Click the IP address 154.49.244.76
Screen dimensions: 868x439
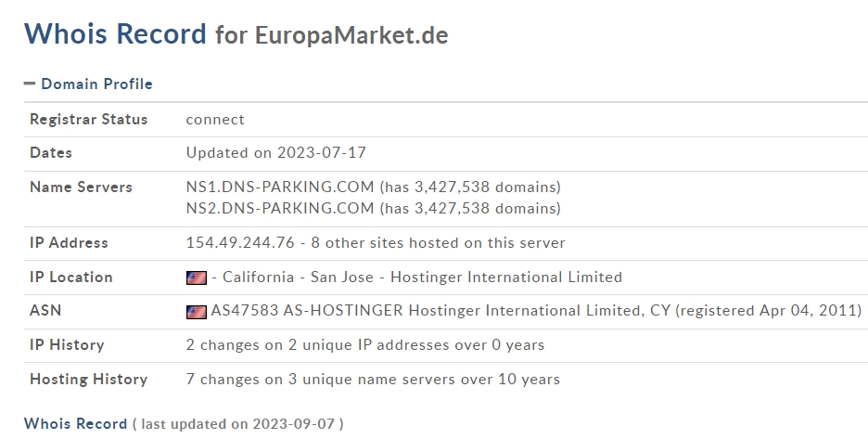pyautogui.click(x=240, y=242)
